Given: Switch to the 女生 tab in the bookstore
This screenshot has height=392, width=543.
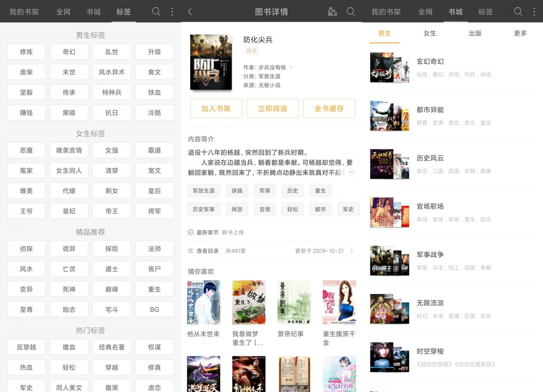Looking at the screenshot, I should point(429,33).
